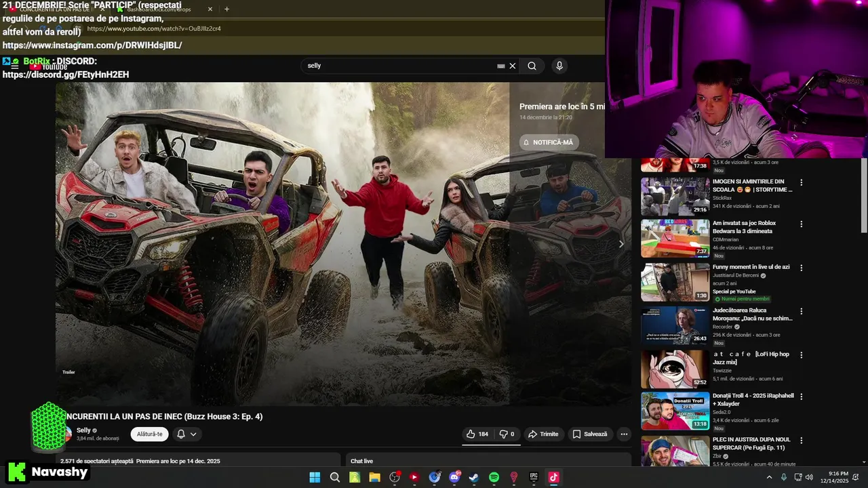Image resolution: width=868 pixels, height=488 pixels.
Task: Click the Alătură-te join button
Action: pos(149,434)
